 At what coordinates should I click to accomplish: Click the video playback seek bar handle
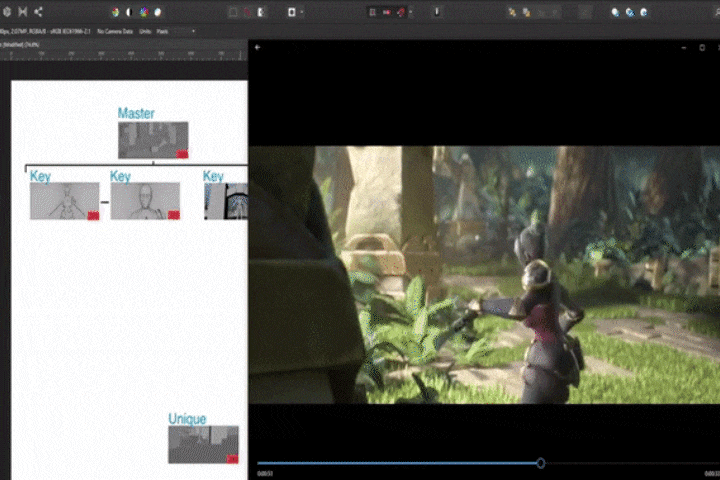click(540, 463)
